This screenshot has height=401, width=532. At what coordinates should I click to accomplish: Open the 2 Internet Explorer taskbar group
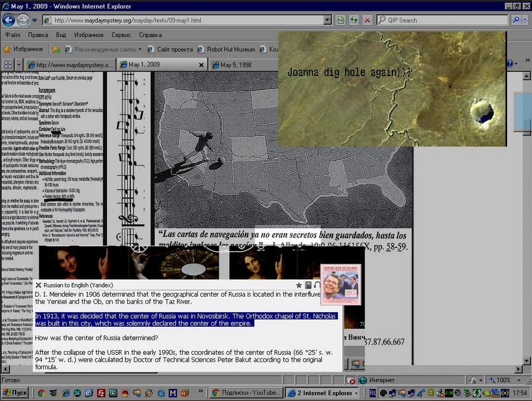[323, 393]
